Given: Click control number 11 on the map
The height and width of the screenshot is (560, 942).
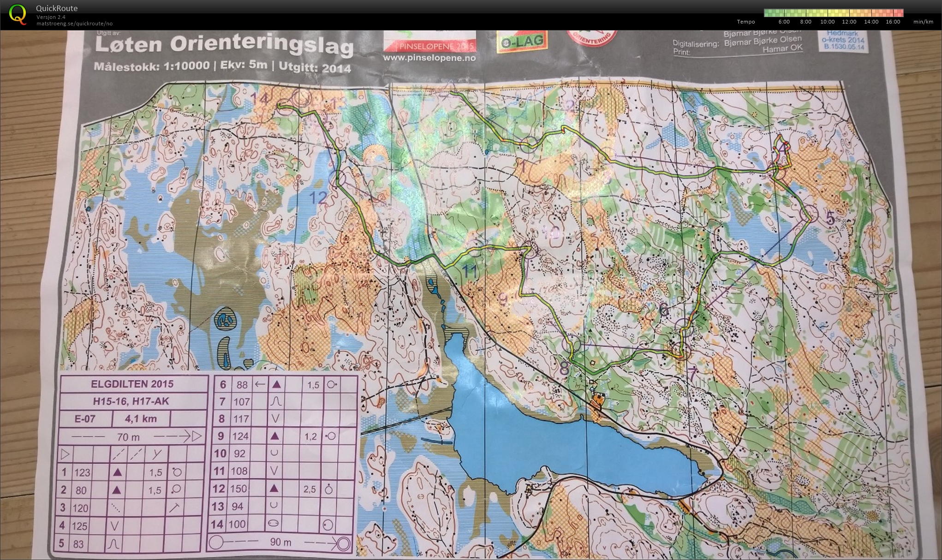Looking at the screenshot, I should pos(470,272).
